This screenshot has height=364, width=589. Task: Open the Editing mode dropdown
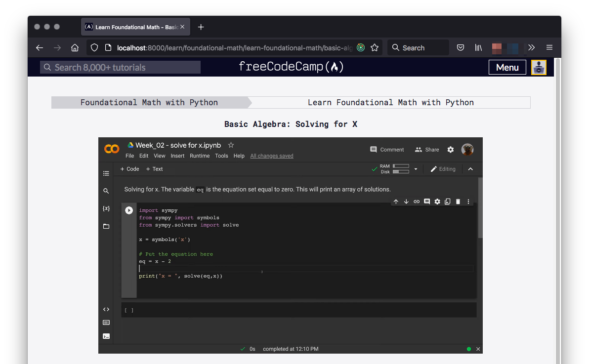pos(443,168)
